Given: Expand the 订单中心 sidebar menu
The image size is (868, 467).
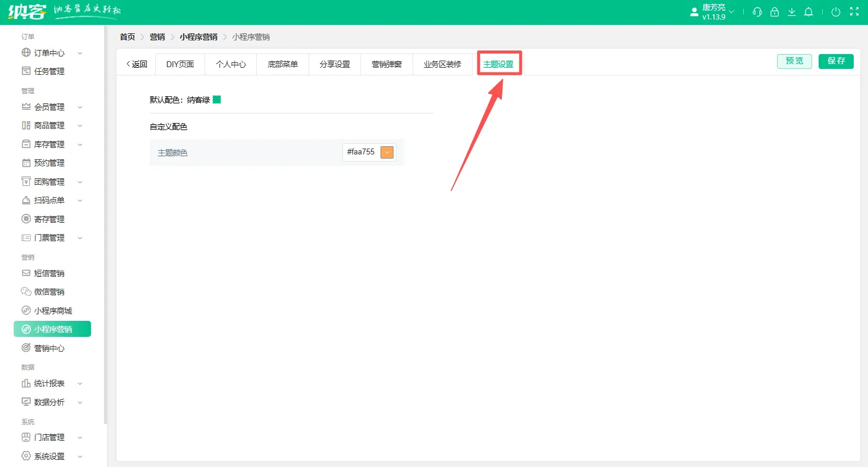Looking at the screenshot, I should click(52, 53).
